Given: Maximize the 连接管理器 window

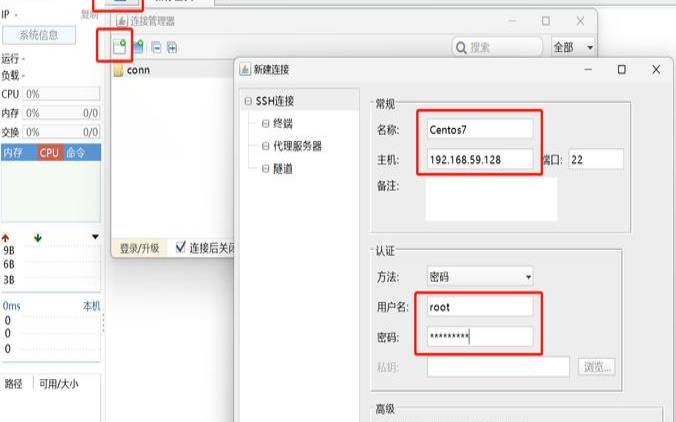Looking at the screenshot, I should [x=546, y=21].
